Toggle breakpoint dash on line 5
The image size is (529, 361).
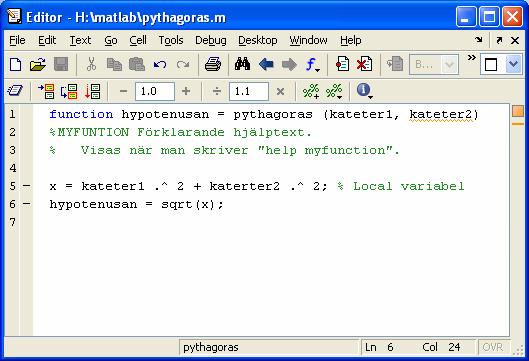pyautogui.click(x=26, y=186)
